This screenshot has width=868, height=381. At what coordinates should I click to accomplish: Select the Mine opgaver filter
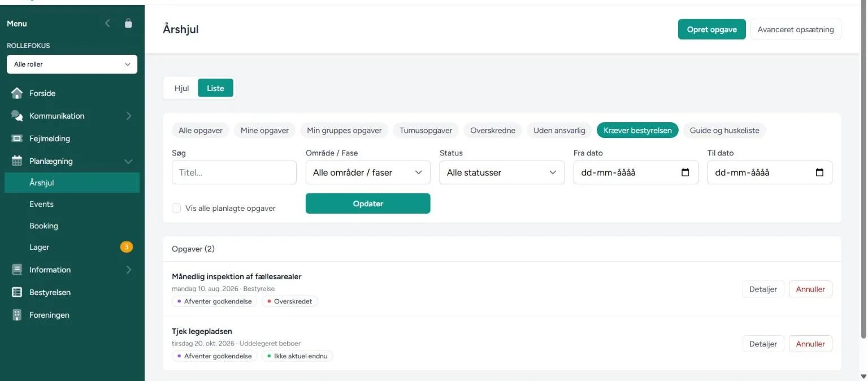264,131
